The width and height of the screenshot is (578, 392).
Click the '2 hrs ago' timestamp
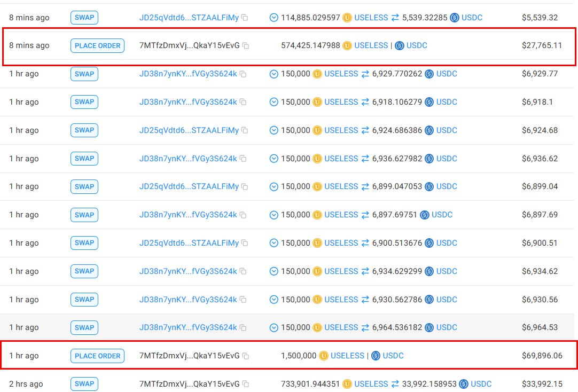pos(26,384)
